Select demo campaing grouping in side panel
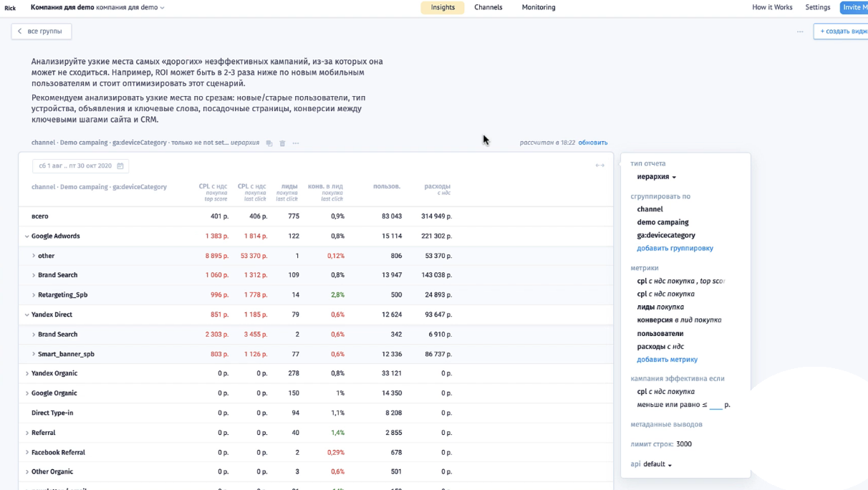Image resolution: width=868 pixels, height=490 pixels. [x=662, y=222]
